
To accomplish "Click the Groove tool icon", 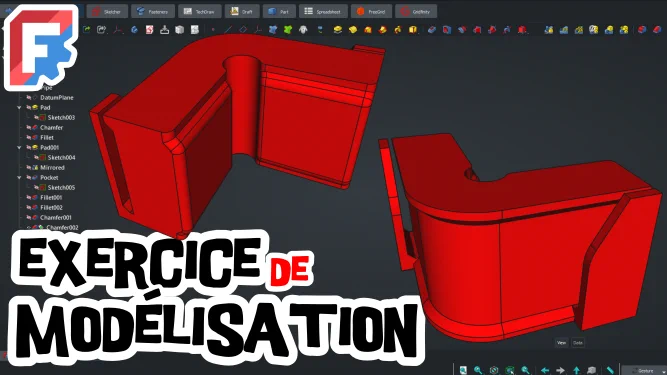I will pyautogui.click(x=462, y=30).
